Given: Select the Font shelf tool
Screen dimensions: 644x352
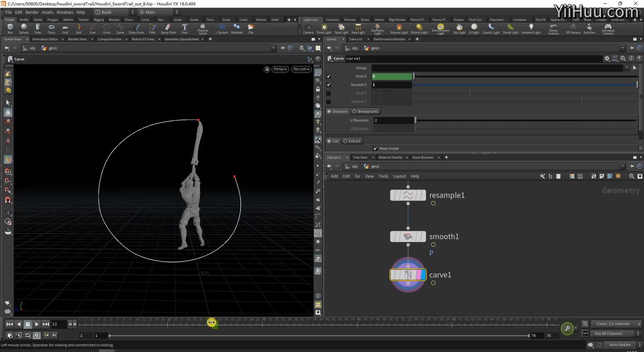Looking at the screenshot, I should point(184,29).
